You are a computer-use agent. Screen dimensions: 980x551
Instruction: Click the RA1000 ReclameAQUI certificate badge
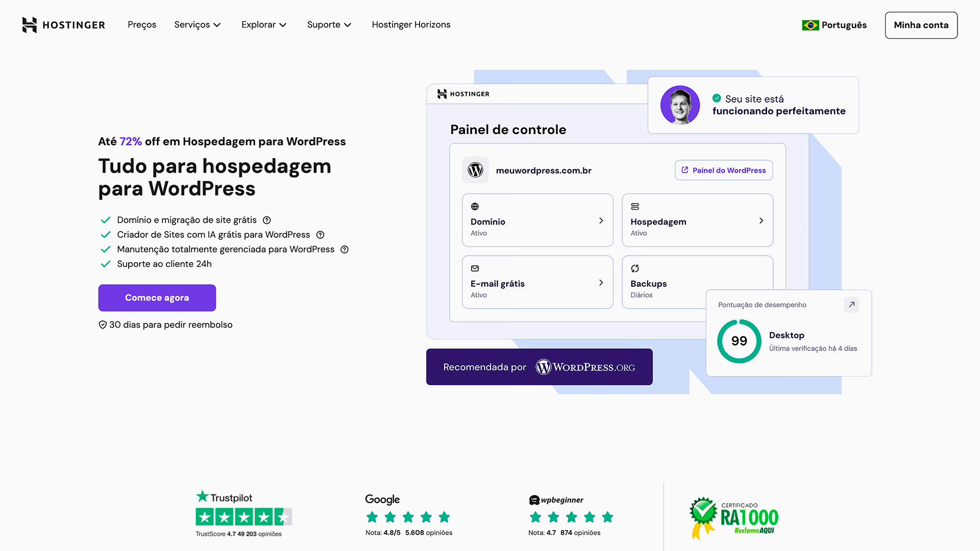[734, 518]
